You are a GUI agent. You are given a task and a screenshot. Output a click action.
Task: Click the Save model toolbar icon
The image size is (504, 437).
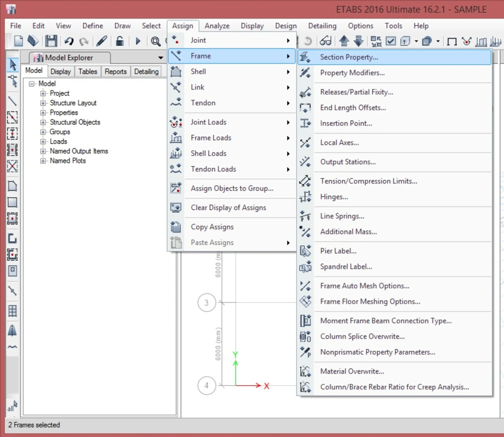tap(51, 41)
